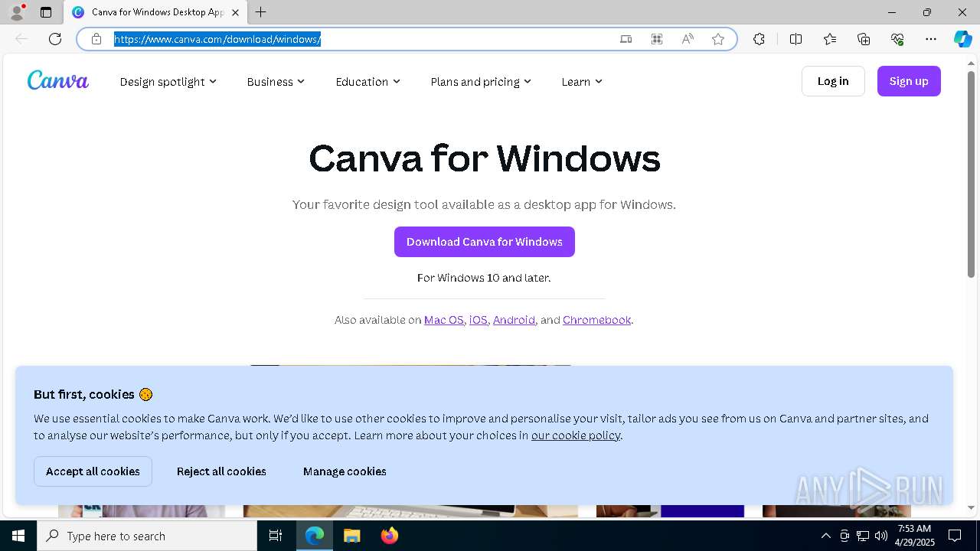The width and height of the screenshot is (980, 551).
Task: Open the Chromebook link
Action: coord(597,320)
